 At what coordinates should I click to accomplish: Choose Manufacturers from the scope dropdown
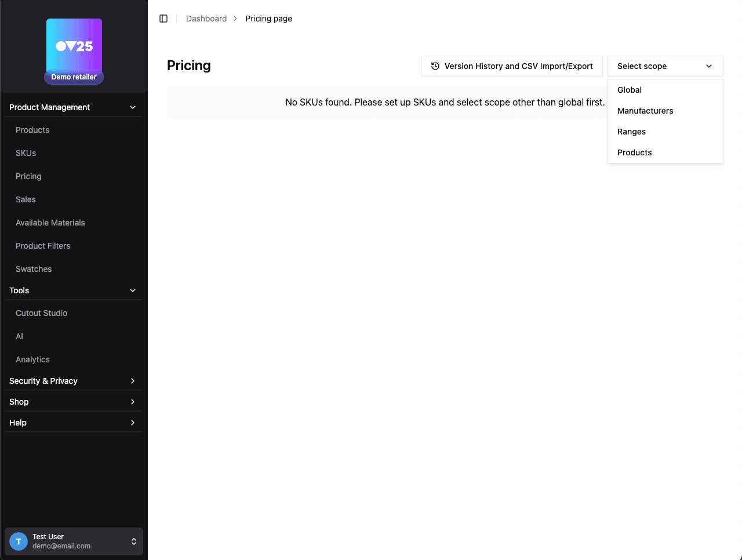coord(645,111)
